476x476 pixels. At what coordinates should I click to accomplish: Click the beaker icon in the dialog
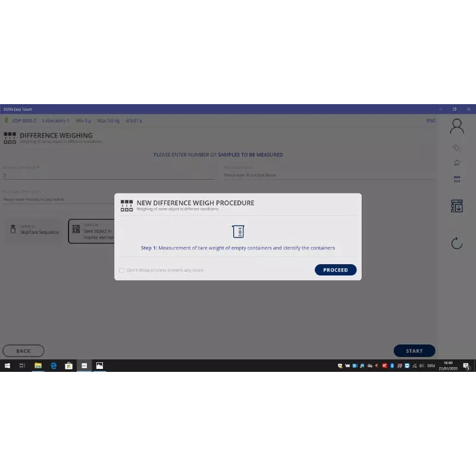tap(238, 232)
